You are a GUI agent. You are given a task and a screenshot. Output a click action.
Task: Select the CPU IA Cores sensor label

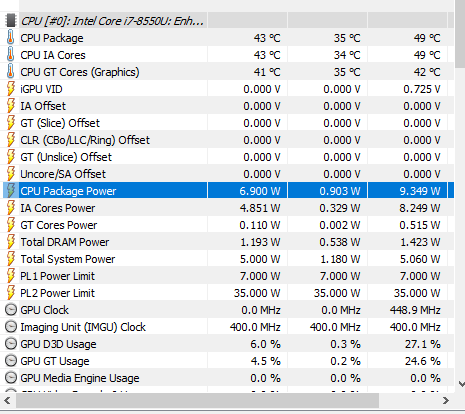coord(53,55)
